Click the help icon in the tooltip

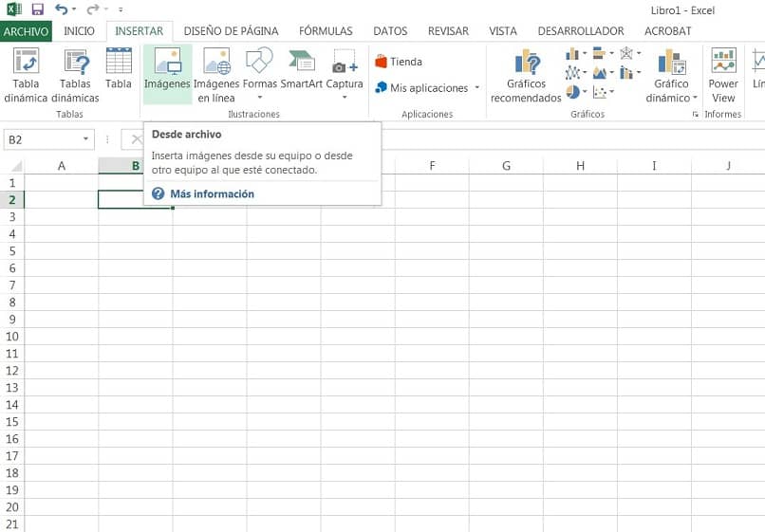159,193
